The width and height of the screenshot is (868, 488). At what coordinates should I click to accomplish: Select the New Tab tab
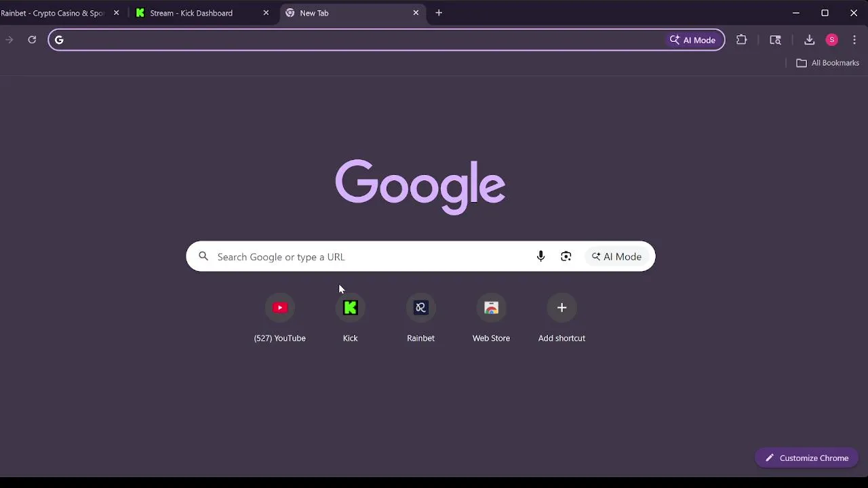[x=353, y=13]
